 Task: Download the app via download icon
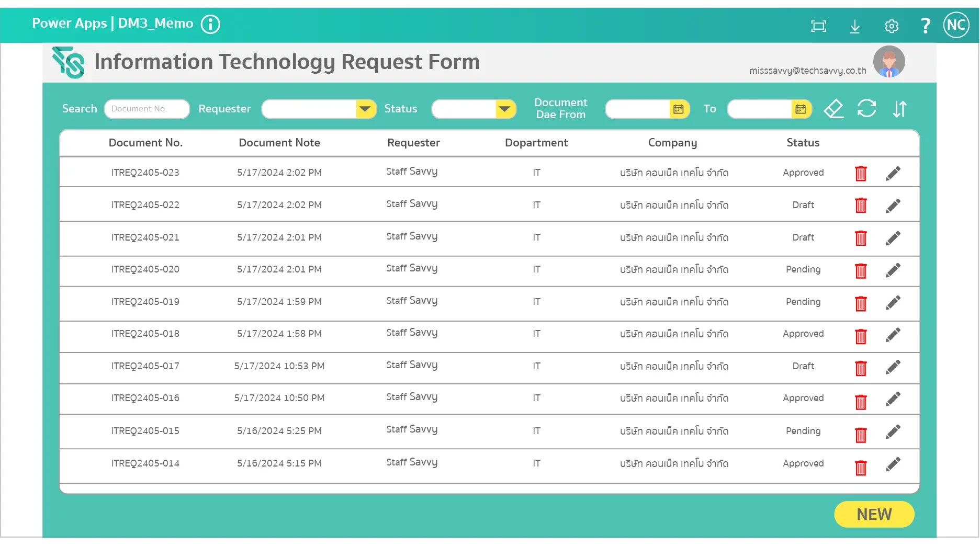[x=855, y=26]
